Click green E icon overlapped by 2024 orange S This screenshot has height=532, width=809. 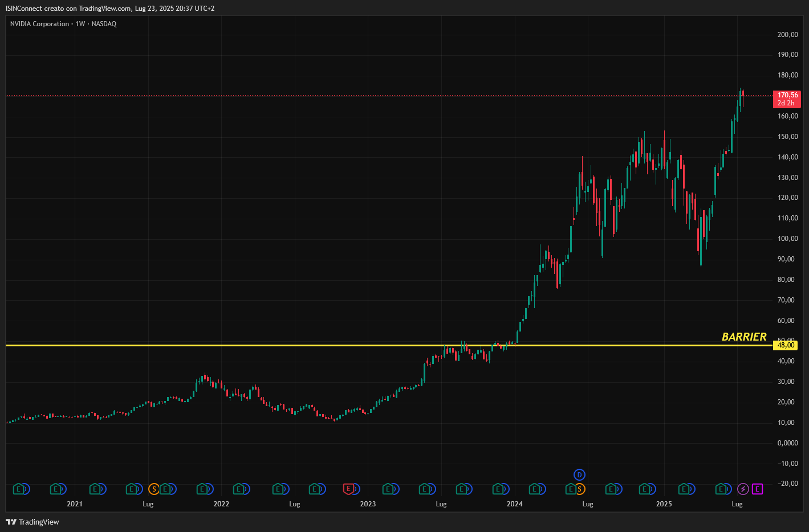tap(570, 489)
